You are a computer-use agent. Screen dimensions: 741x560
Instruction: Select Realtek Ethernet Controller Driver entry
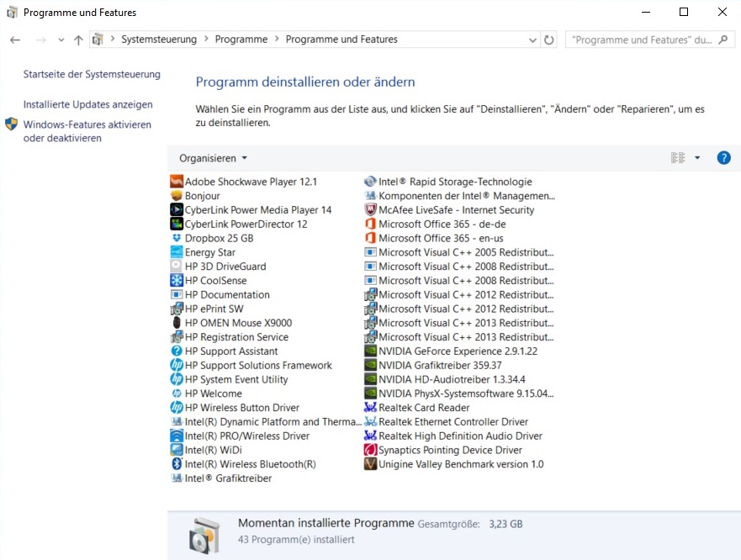click(x=446, y=421)
